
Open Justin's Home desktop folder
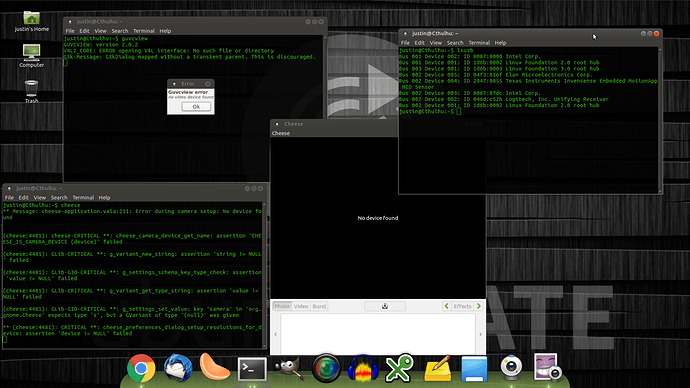[x=32, y=22]
